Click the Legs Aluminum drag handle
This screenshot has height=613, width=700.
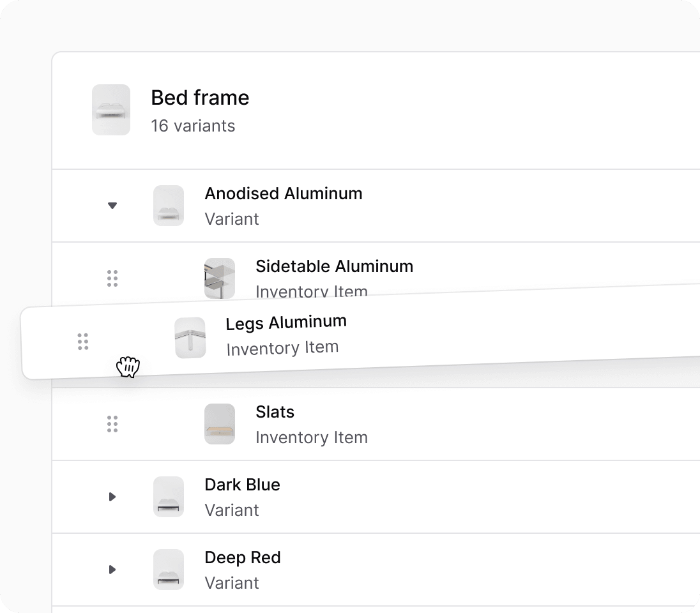tap(83, 342)
